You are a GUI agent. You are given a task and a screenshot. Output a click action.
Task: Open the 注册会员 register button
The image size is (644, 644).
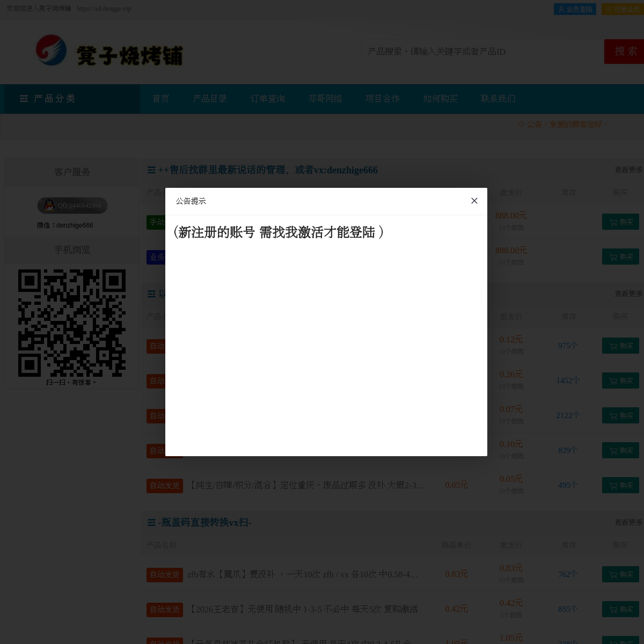coord(623,9)
